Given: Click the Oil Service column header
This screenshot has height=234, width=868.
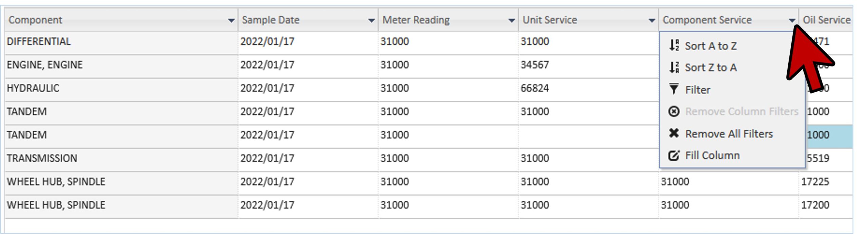Looking at the screenshot, I should pyautogui.click(x=826, y=20).
